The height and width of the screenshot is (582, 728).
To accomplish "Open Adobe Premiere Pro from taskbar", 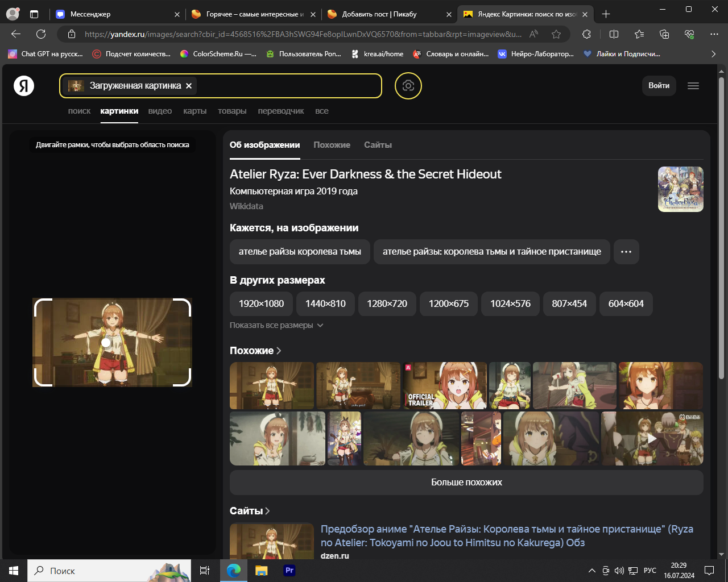I will [289, 570].
